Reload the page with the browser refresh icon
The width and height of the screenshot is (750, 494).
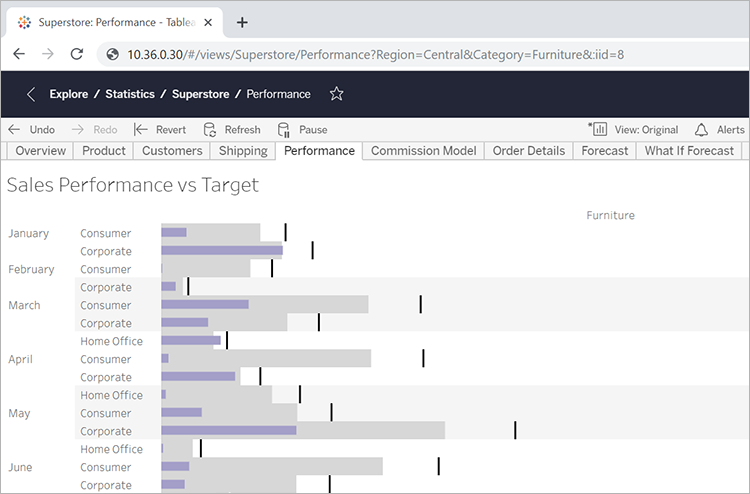77,54
